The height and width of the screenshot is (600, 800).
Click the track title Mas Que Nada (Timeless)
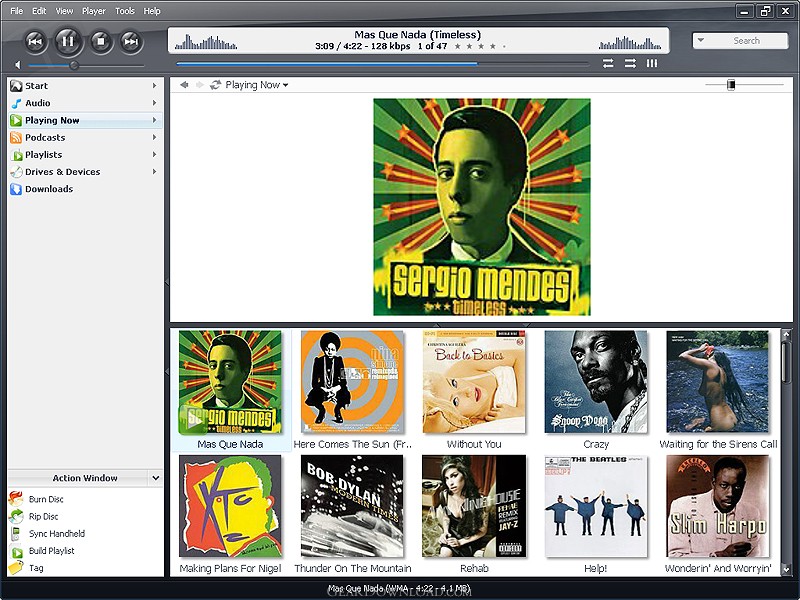[x=417, y=35]
